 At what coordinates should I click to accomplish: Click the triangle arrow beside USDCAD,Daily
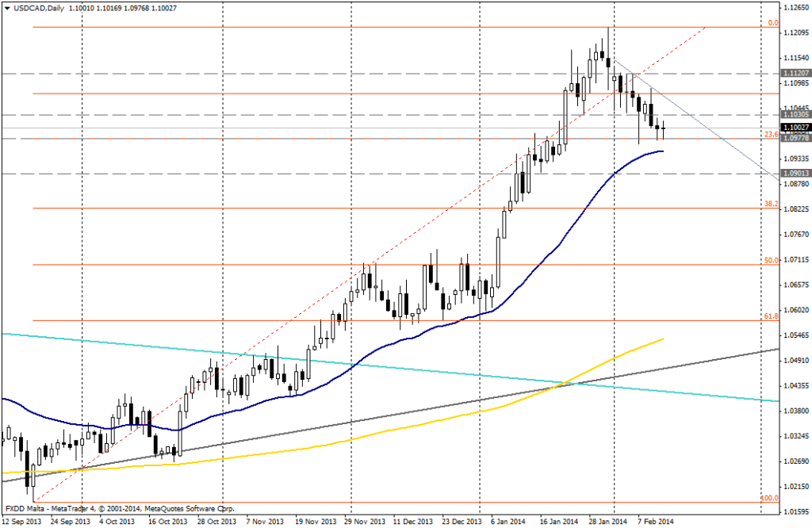6,8
